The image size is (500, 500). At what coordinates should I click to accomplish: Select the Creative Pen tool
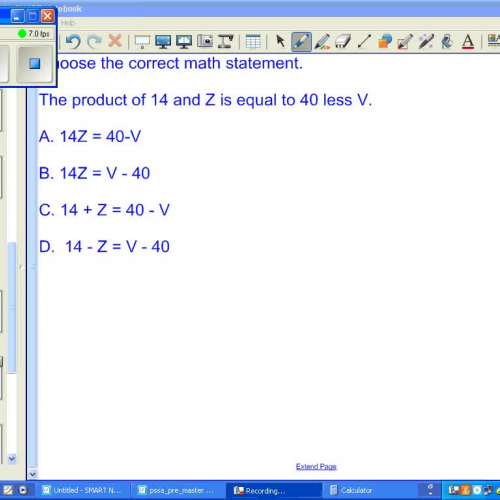pyautogui.click(x=322, y=42)
